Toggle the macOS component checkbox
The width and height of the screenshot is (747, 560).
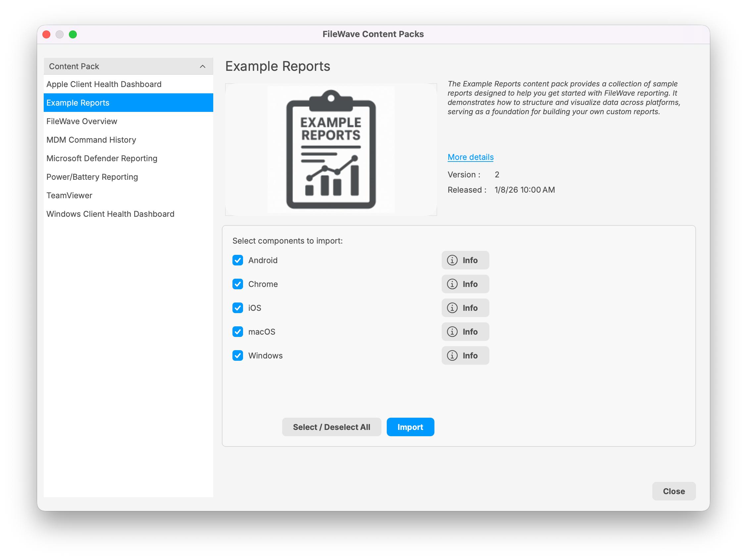pyautogui.click(x=238, y=332)
